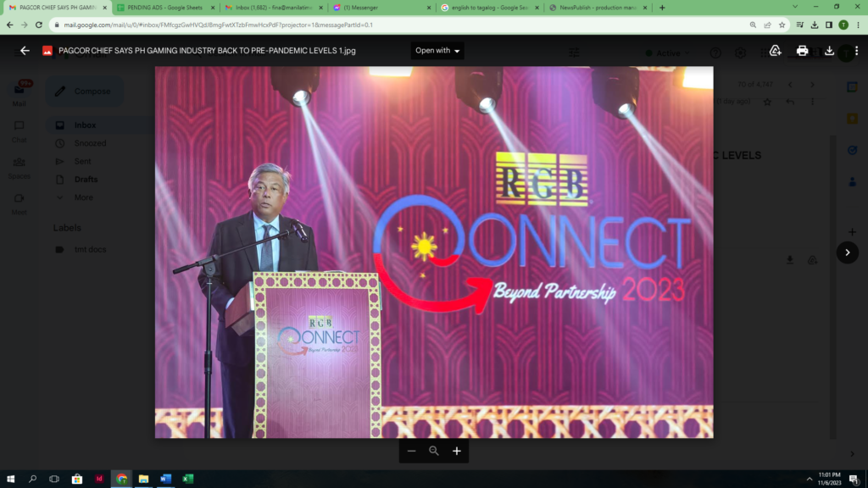This screenshot has width=868, height=488.
Task: Open the taskbar clock and calendar
Action: [829, 479]
